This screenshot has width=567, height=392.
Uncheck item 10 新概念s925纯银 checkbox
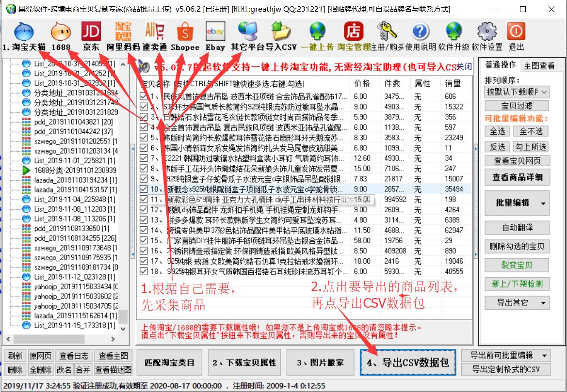[144, 189]
